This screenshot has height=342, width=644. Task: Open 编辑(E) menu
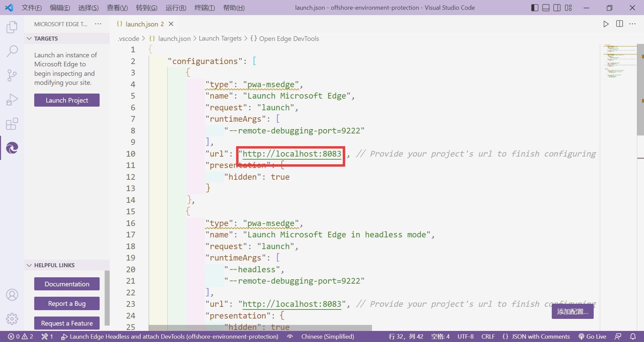[60, 8]
